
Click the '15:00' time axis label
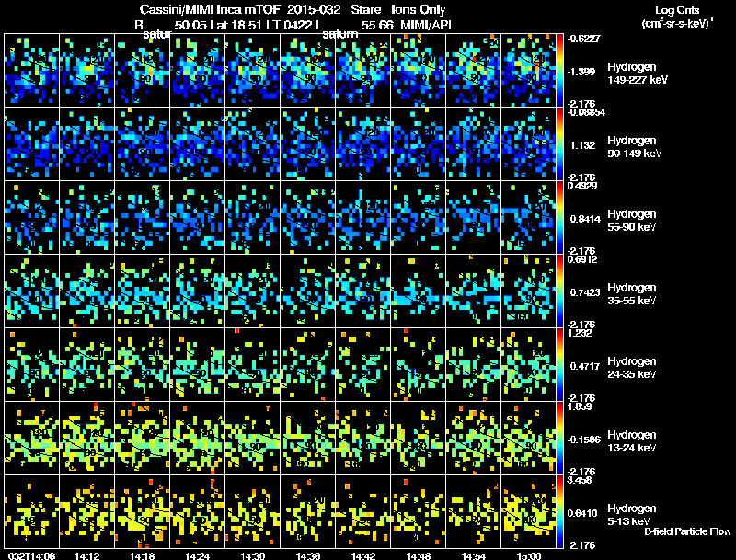[528, 555]
